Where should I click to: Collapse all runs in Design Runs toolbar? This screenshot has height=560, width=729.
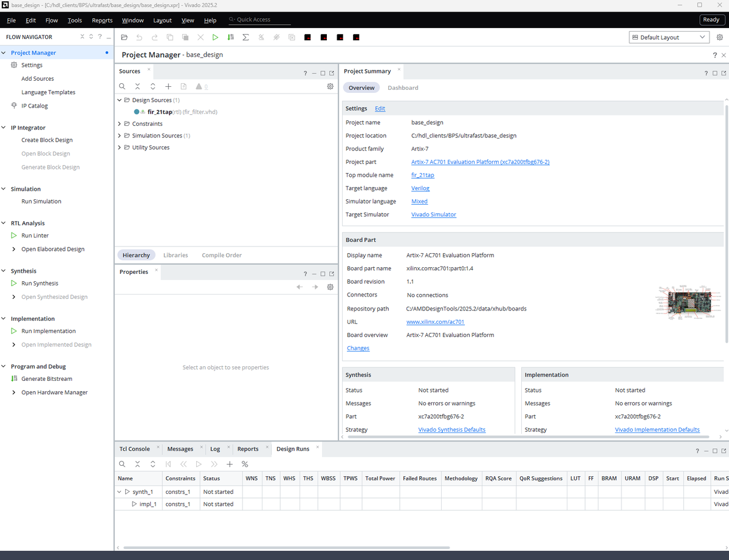click(x=137, y=464)
